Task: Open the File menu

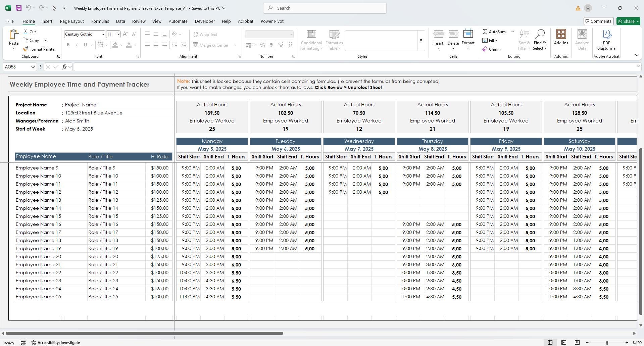Action: tap(10, 21)
